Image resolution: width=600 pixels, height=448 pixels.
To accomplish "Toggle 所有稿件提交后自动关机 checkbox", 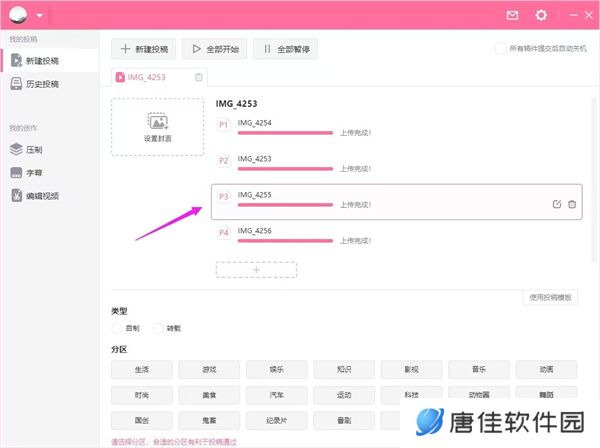I will tap(500, 49).
